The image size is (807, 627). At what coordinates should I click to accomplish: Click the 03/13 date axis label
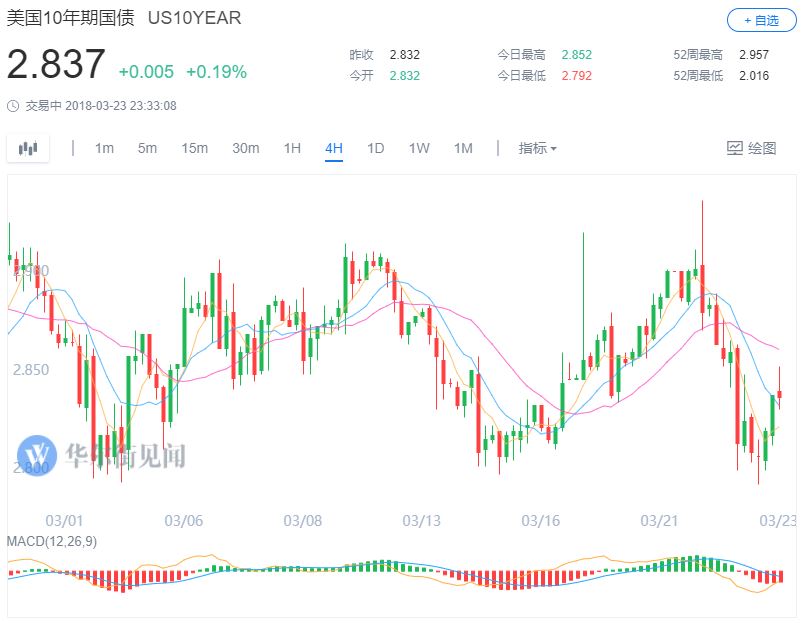pyautogui.click(x=422, y=520)
